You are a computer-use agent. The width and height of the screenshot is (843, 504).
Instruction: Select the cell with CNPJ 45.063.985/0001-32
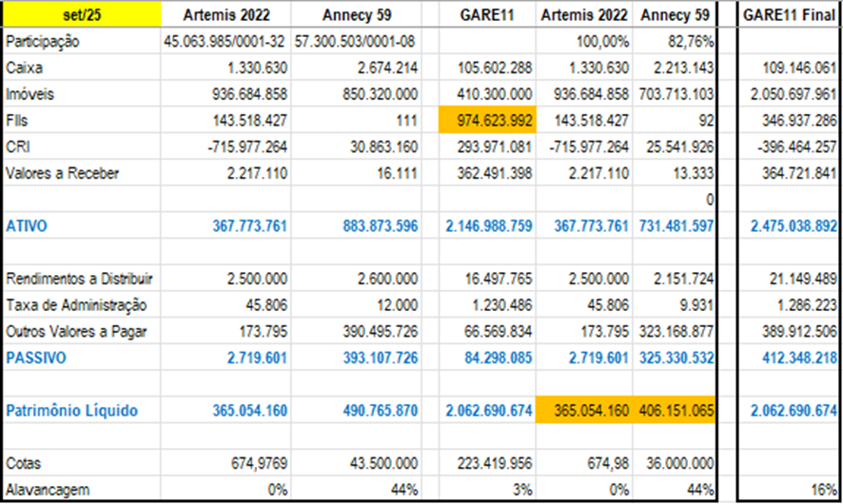[225, 43]
